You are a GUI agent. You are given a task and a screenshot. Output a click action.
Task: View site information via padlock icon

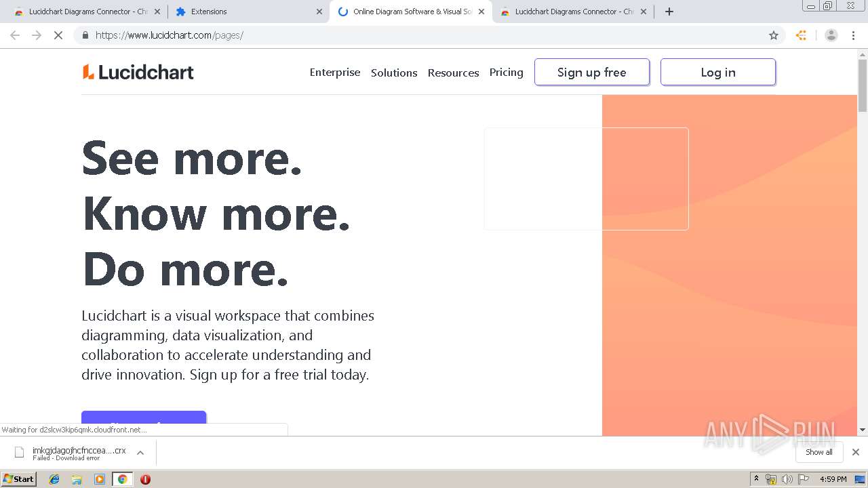[x=85, y=35]
